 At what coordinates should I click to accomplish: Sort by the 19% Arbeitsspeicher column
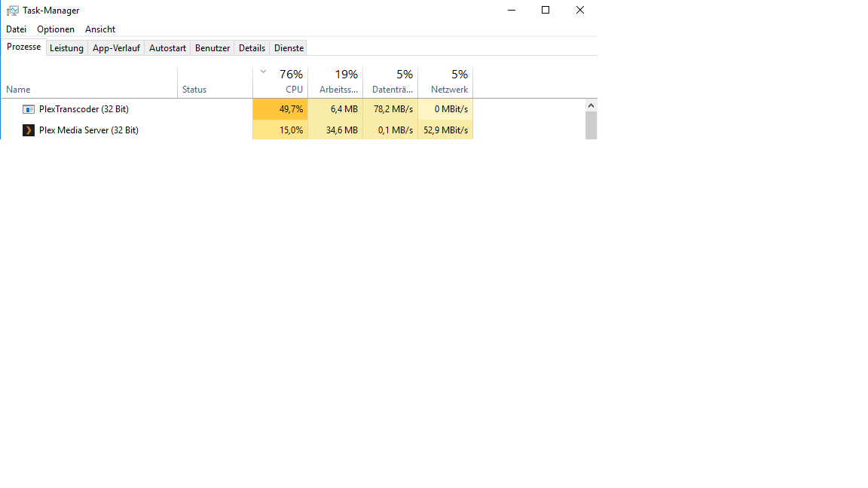(335, 82)
